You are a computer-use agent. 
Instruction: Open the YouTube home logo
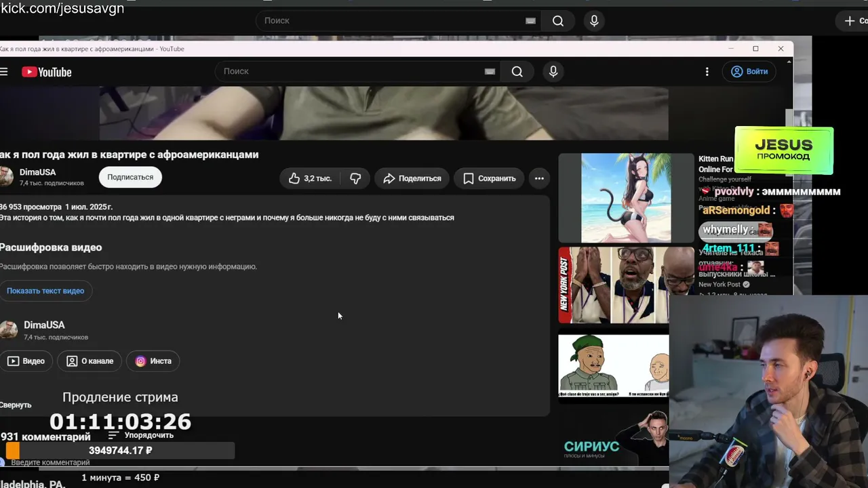tap(46, 72)
